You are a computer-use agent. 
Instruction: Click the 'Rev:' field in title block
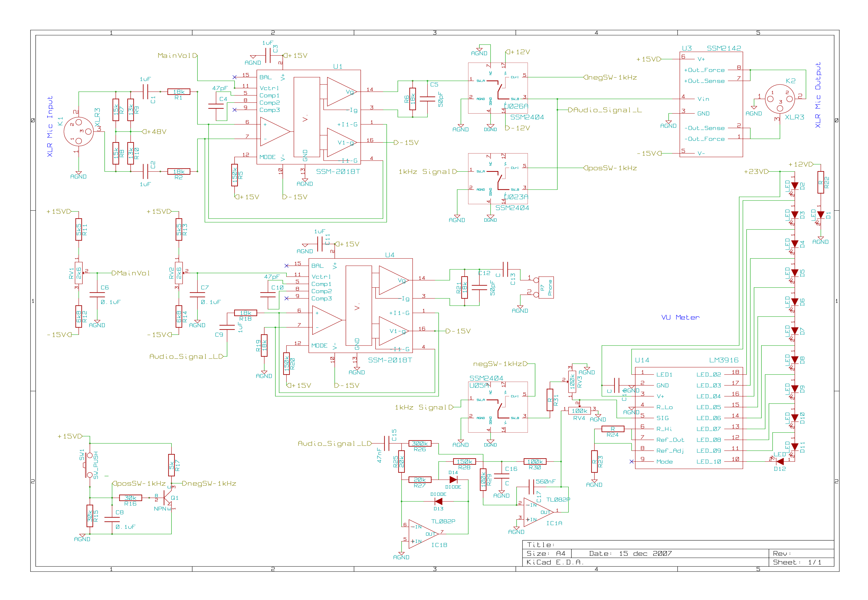click(782, 553)
